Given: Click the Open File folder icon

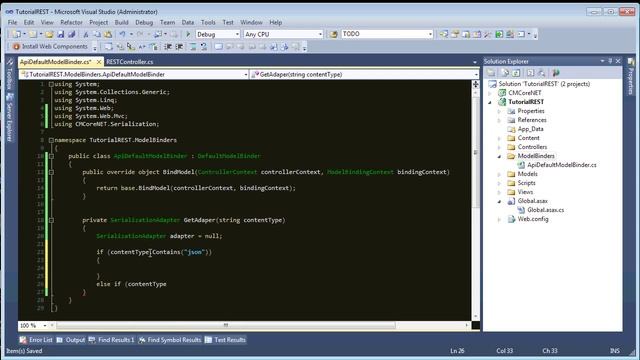Looking at the screenshot, I should [49, 34].
